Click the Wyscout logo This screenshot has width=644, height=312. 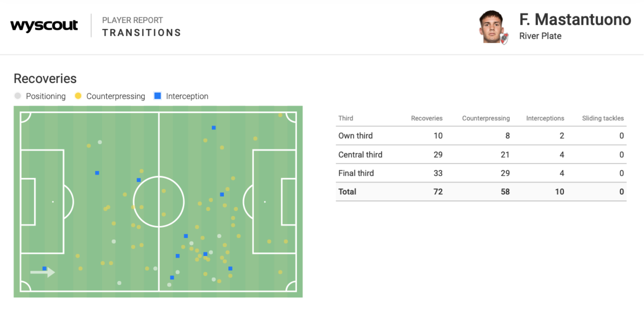coord(44,25)
